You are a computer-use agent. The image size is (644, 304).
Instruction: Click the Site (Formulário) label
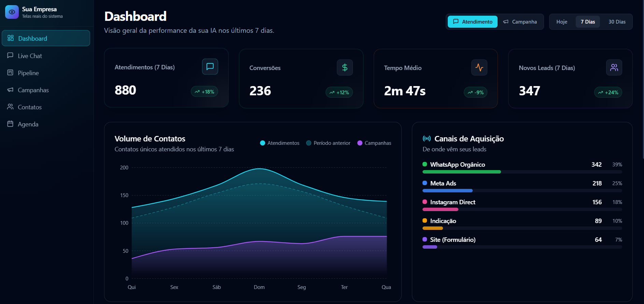(453, 240)
